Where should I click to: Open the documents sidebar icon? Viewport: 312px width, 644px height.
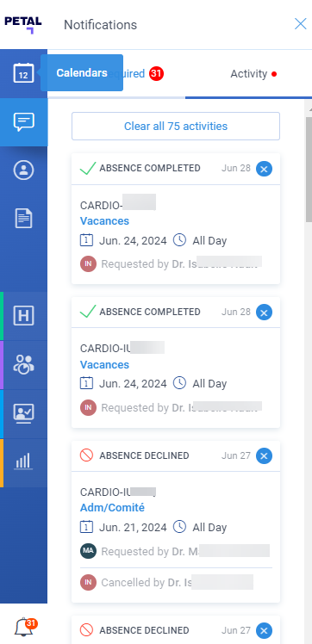[23, 218]
